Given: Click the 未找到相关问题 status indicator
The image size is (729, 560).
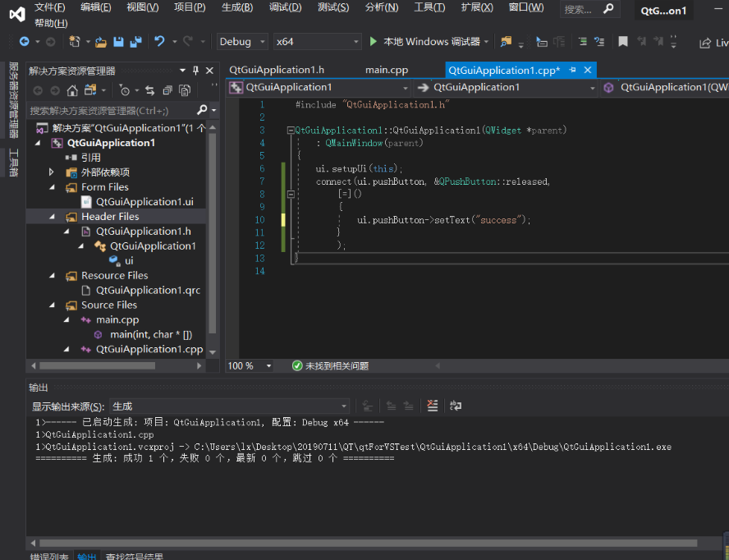Looking at the screenshot, I should (x=330, y=366).
